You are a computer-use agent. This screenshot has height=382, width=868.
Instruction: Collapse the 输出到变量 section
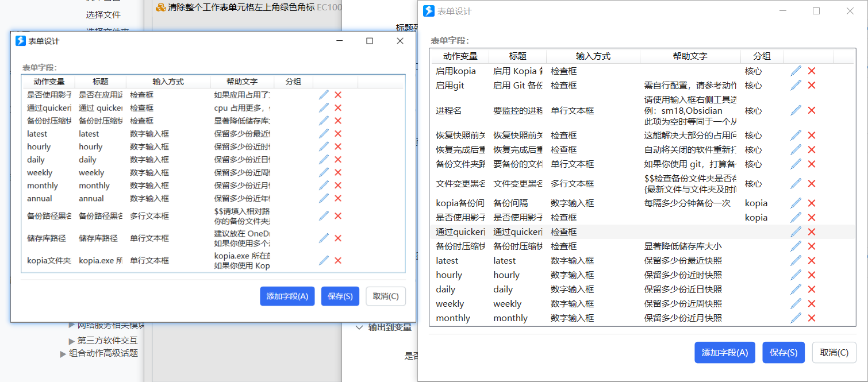pos(359,326)
